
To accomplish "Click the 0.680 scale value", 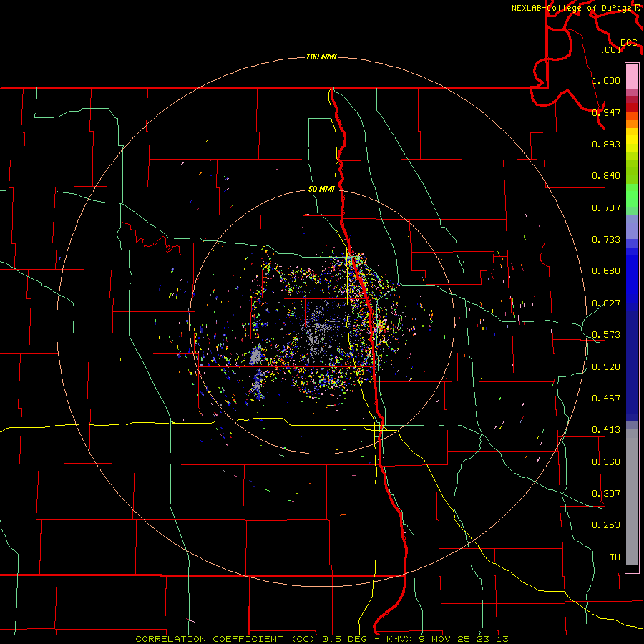I will pyautogui.click(x=606, y=270).
